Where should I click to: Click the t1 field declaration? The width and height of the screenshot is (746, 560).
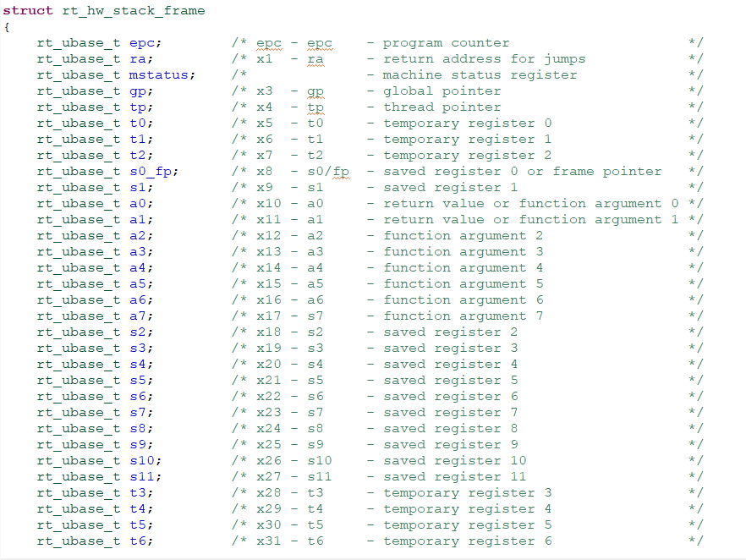pyautogui.click(x=95, y=140)
